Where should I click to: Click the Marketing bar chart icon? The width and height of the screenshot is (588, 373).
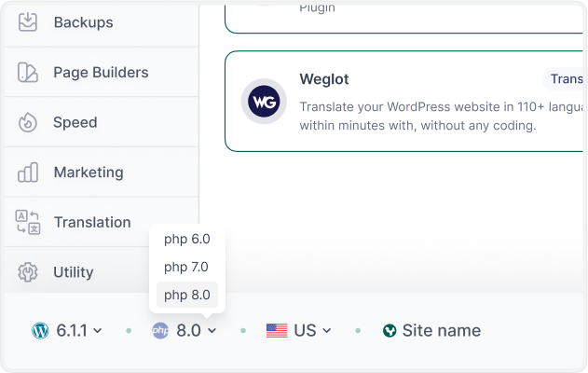(x=28, y=173)
